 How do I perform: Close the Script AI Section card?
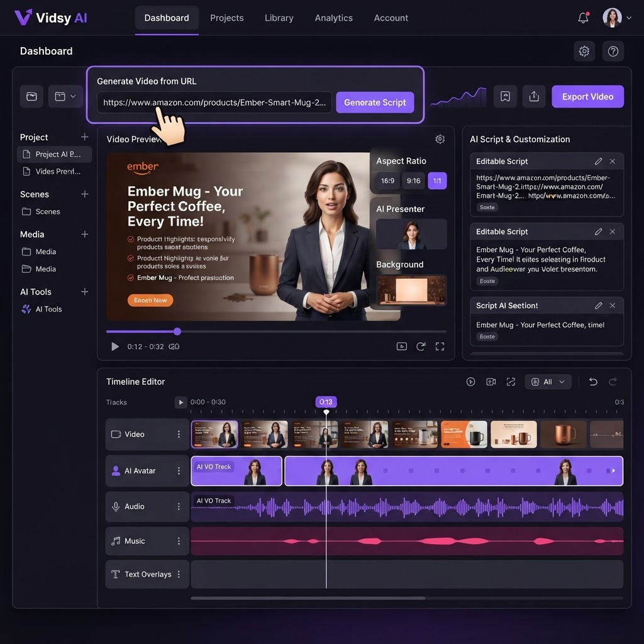point(613,306)
